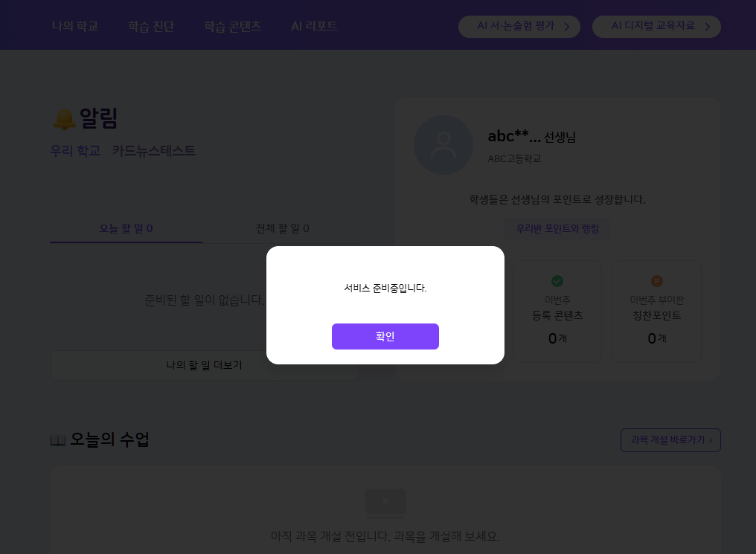Click the open book icon beside 오늘의 수업
The height and width of the screenshot is (554, 756).
click(x=58, y=440)
